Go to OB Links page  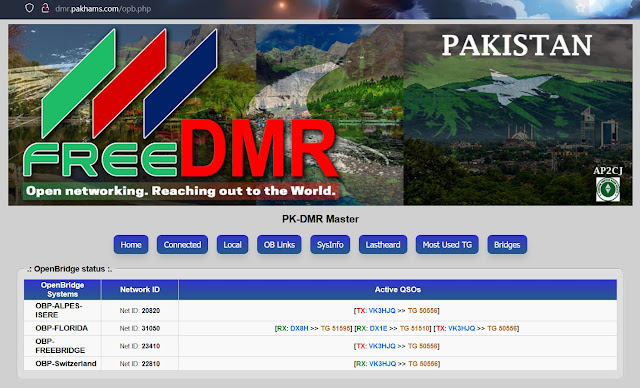pos(279,244)
